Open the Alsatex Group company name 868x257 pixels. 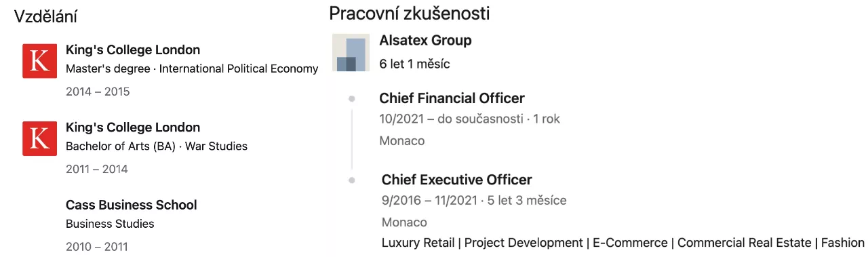point(425,40)
